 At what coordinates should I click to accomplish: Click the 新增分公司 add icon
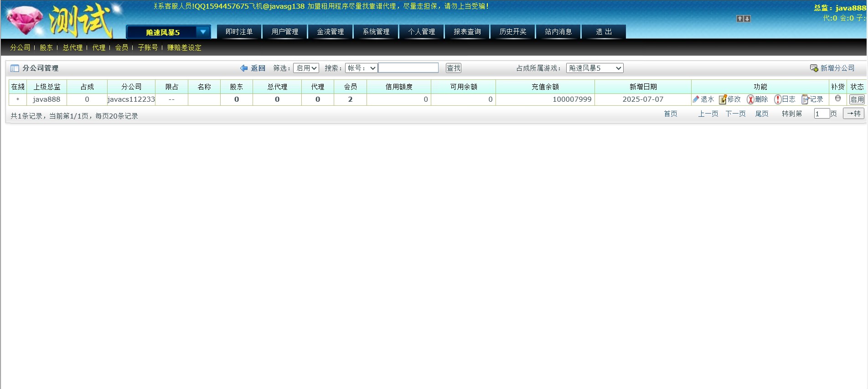click(x=814, y=68)
